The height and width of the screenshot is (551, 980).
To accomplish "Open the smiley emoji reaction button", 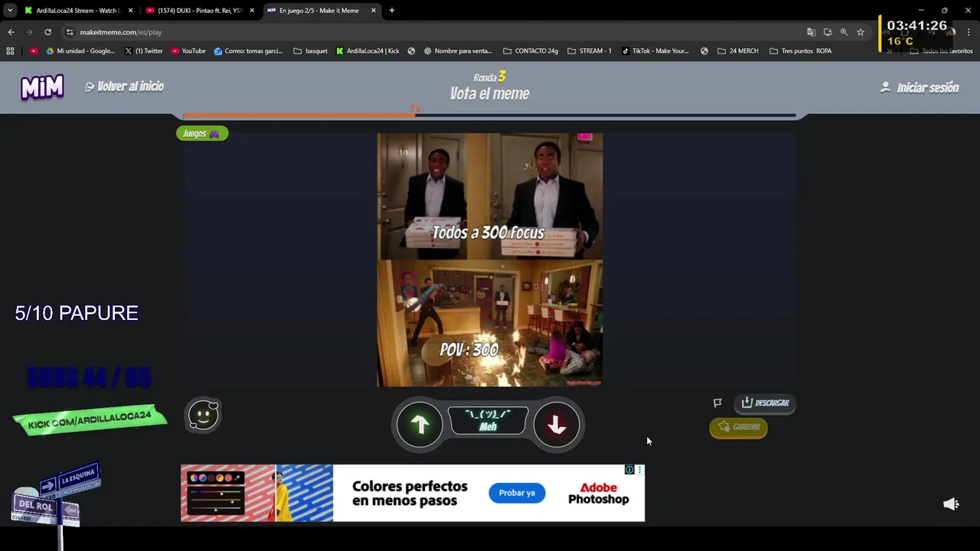I will click(x=204, y=416).
